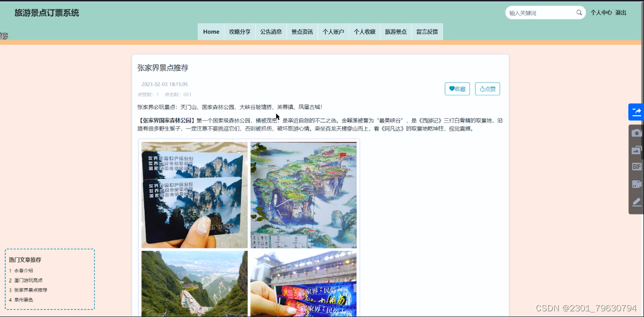The image size is (644, 317).
Task: Click the 退出 logout link
Action: [x=621, y=13]
